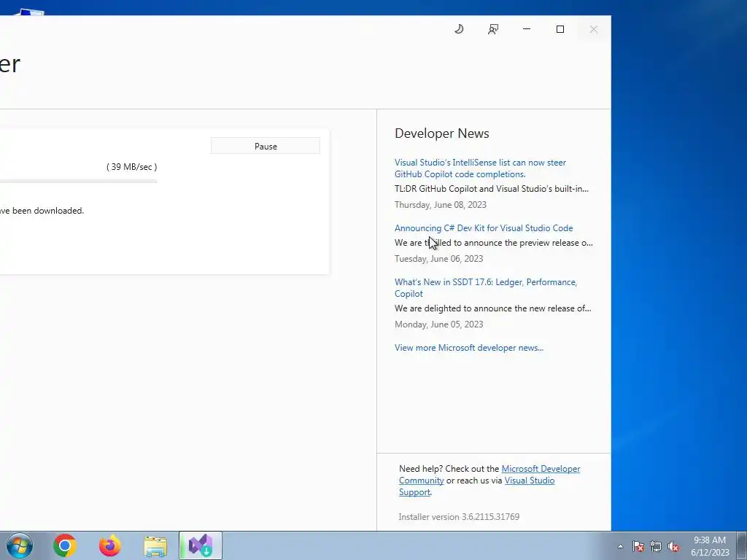Click the download progress bar
Viewport: 747px width, 560px height.
[78, 181]
